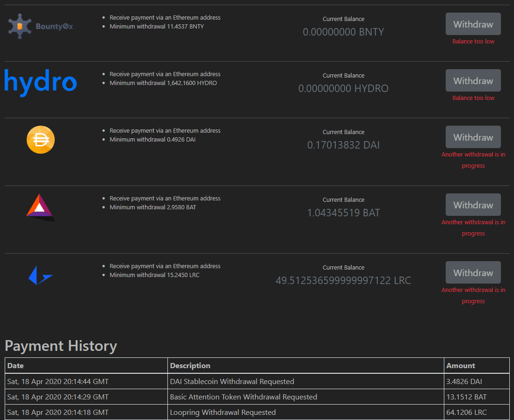
Task: Click BNTY Receive payment via Ethereum address
Action: [x=165, y=18]
